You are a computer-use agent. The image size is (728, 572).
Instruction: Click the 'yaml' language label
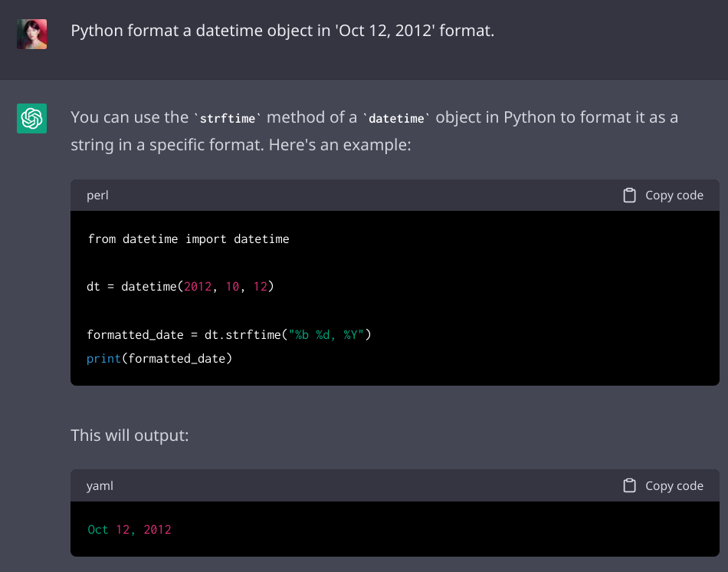pyautogui.click(x=100, y=485)
